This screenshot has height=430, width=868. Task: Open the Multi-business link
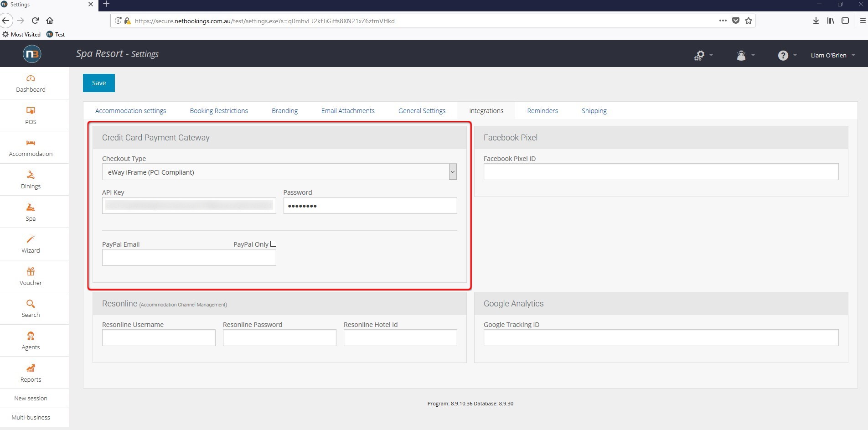(31, 418)
